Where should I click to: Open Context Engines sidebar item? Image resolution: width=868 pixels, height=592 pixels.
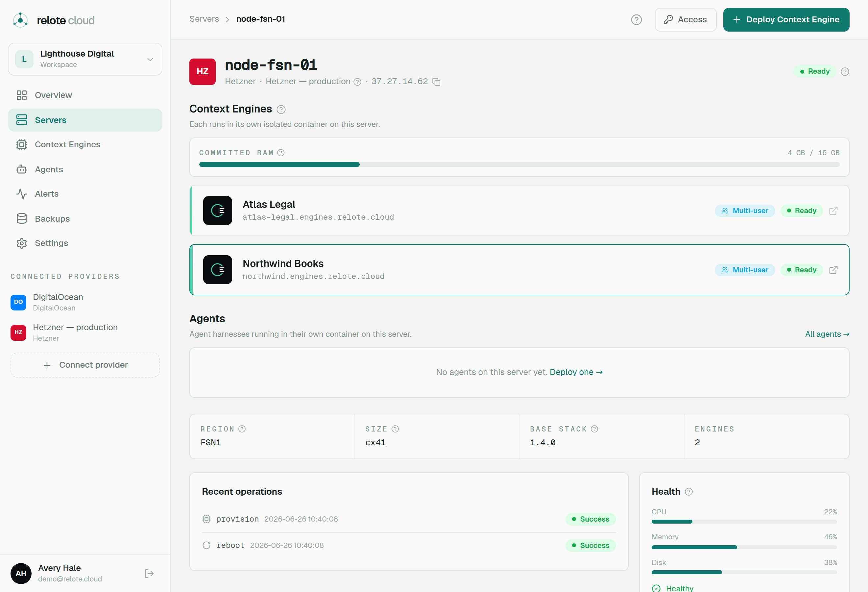[85, 144]
